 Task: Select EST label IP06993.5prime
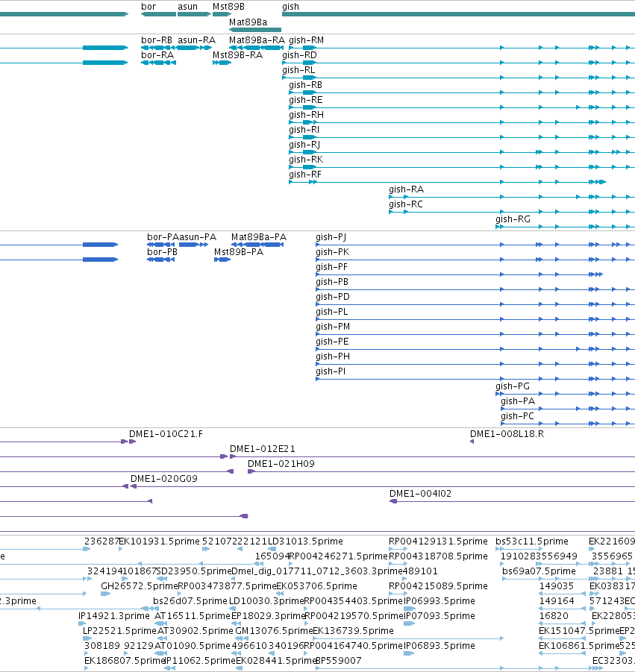(x=440, y=601)
